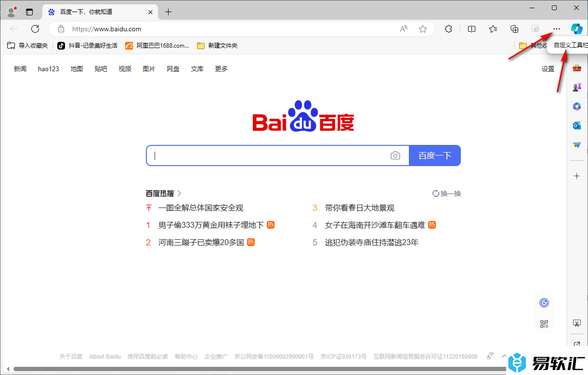Open 互联网新闻信息服务许可证11220180008 footer link
The height and width of the screenshot is (375, 588).
(x=426, y=357)
